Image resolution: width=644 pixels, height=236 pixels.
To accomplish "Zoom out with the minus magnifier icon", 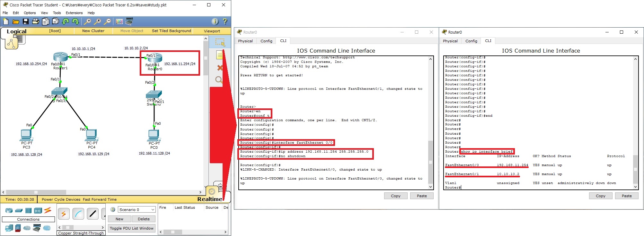I will pos(107,21).
